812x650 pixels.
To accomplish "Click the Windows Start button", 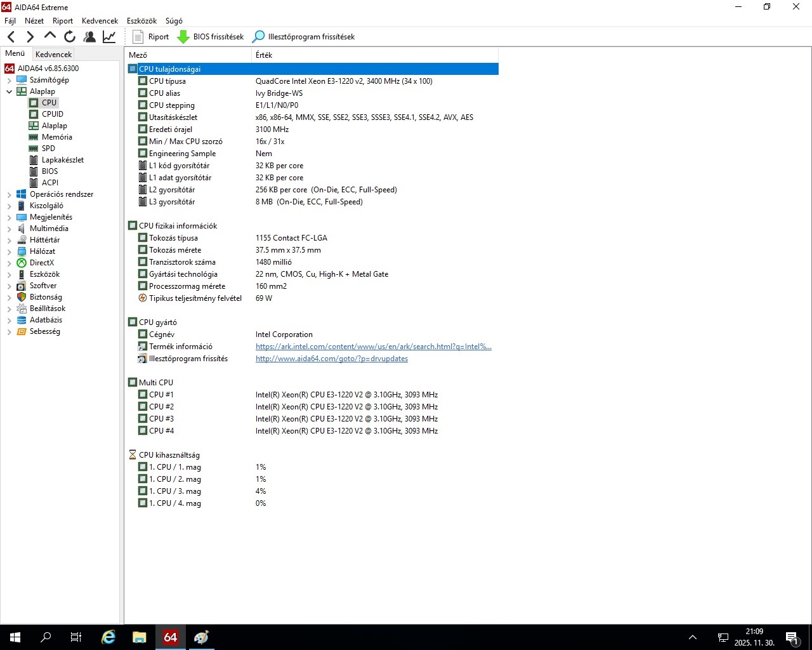I will coord(15,637).
